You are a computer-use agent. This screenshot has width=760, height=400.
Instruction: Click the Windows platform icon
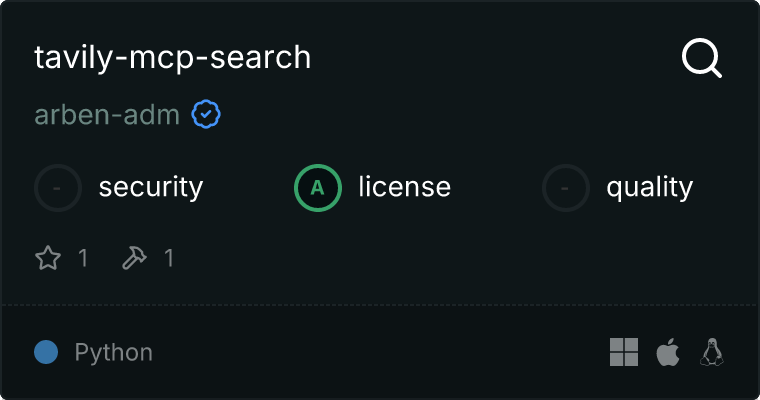[623, 352]
